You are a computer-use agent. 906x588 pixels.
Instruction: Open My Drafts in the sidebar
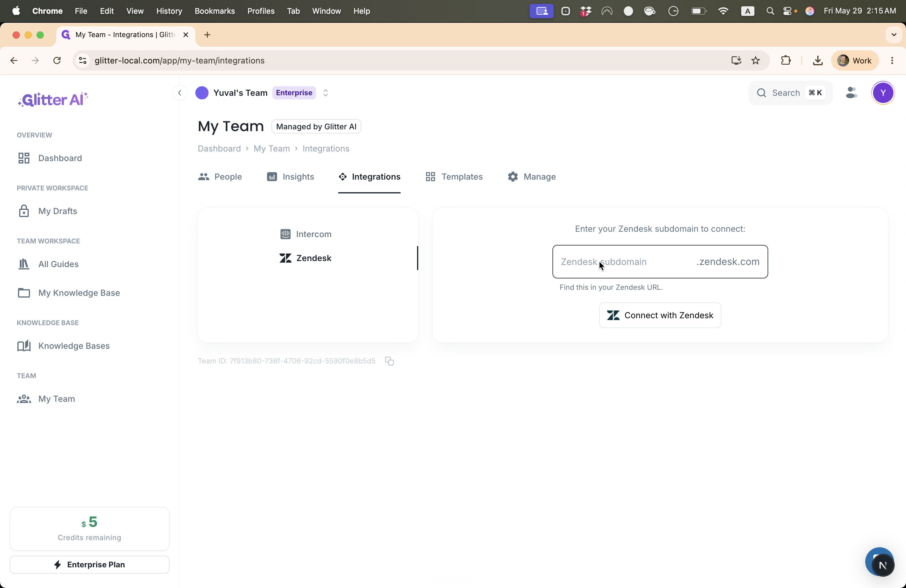click(47, 211)
